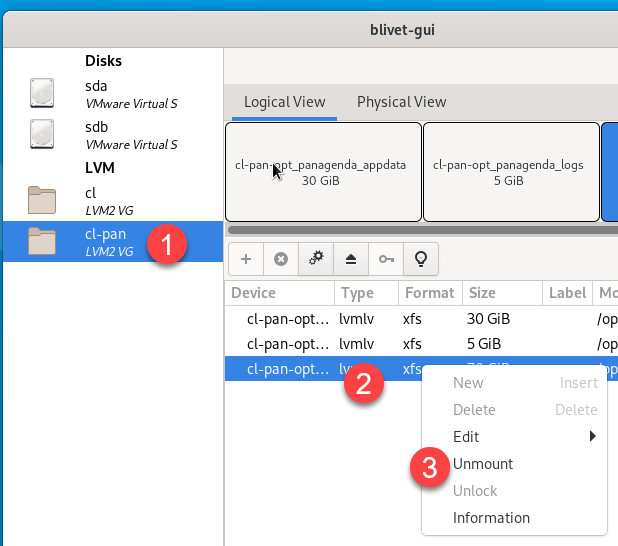Click the delete device X icon

pyautogui.click(x=281, y=259)
